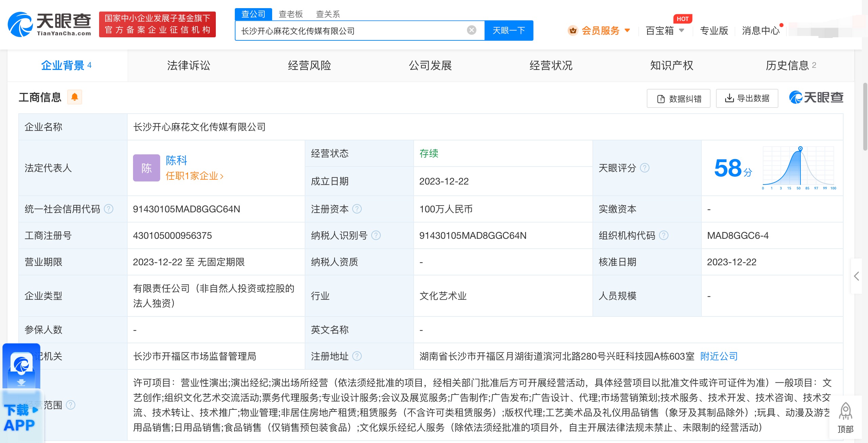
Task: Click the crown icon by 会员服务
Action: [x=573, y=31]
